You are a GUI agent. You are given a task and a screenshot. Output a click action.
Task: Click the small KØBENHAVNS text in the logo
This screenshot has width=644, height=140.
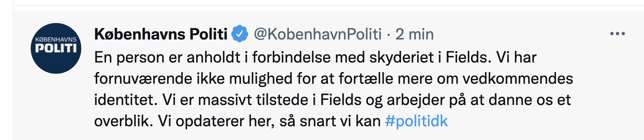pos(56,39)
